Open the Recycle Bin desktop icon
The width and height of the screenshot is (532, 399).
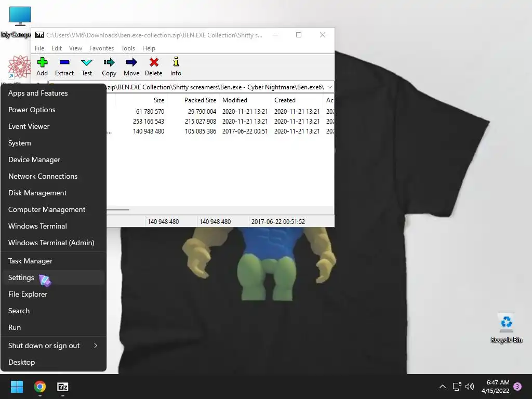click(x=506, y=327)
